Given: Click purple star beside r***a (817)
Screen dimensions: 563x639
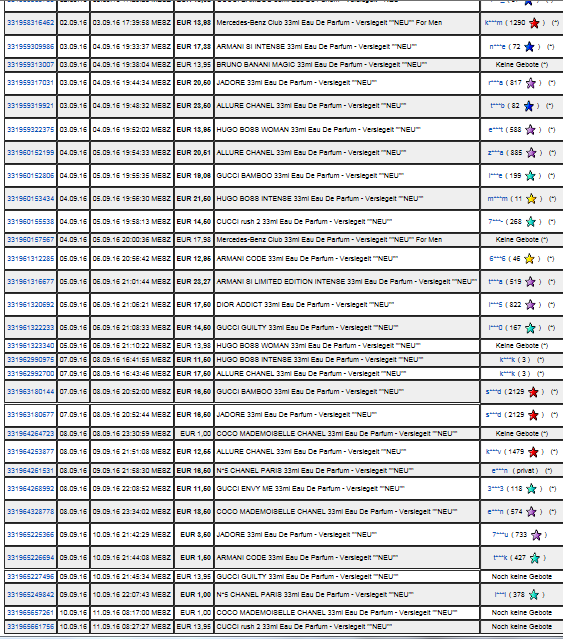Looking at the screenshot, I should [x=530, y=83].
